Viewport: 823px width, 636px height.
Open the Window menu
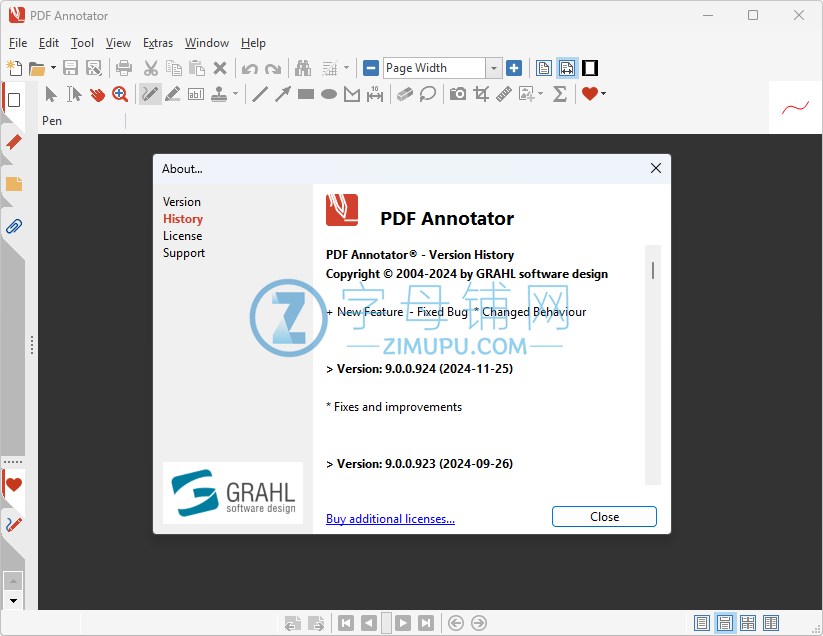coord(207,43)
